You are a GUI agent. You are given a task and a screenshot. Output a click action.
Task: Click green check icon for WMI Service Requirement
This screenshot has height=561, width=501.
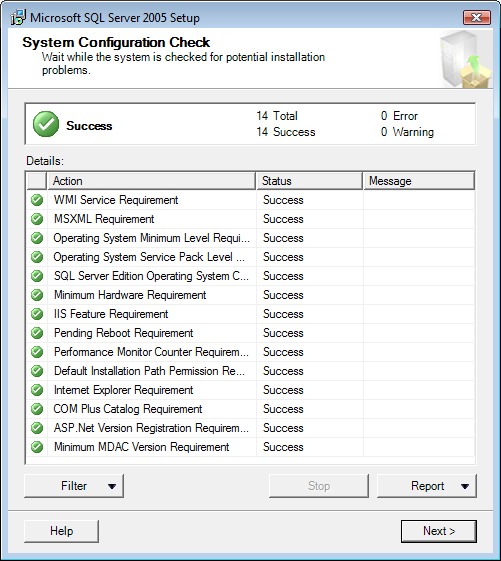click(x=37, y=200)
